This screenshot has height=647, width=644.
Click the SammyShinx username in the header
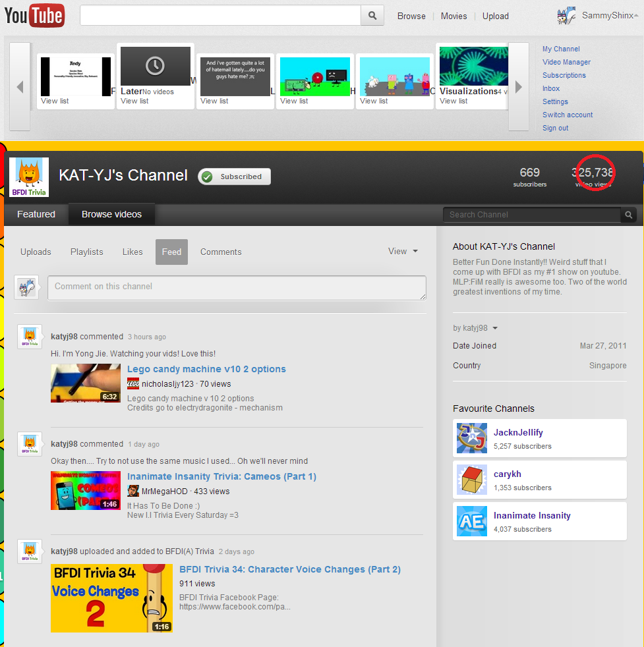click(x=607, y=16)
